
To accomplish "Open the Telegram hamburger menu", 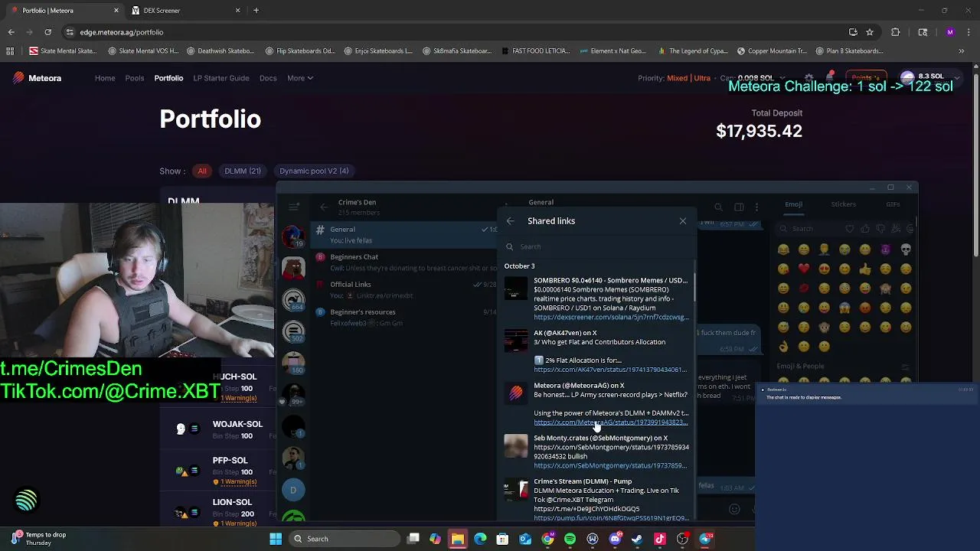I will pos(294,207).
